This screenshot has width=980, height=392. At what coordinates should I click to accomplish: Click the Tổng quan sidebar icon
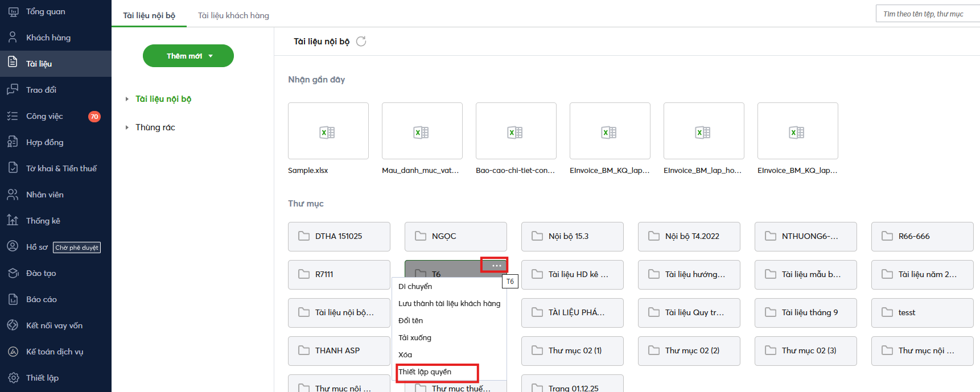coord(13,11)
